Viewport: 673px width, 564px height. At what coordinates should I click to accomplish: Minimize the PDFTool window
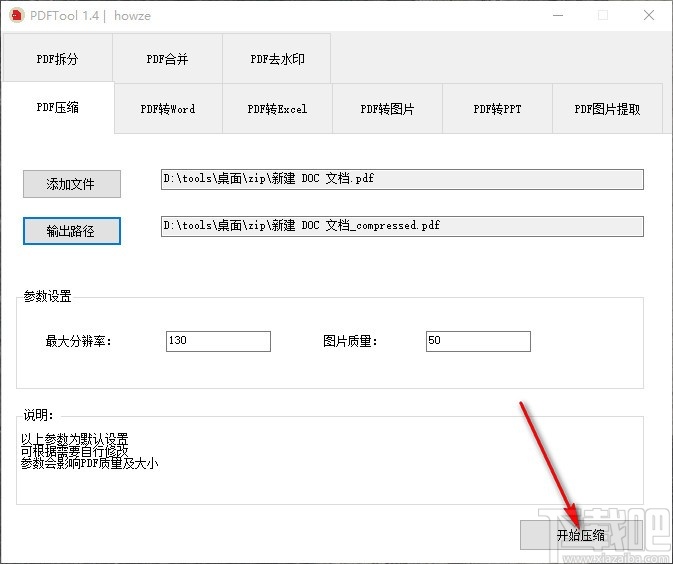558,15
